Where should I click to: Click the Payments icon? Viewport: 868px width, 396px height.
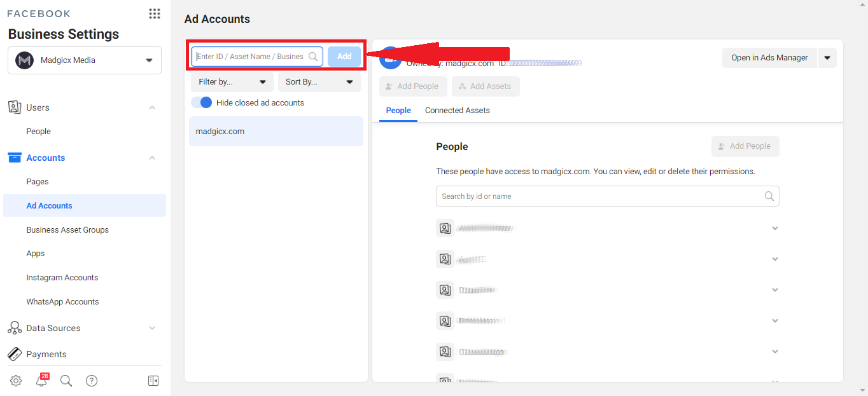(x=14, y=354)
